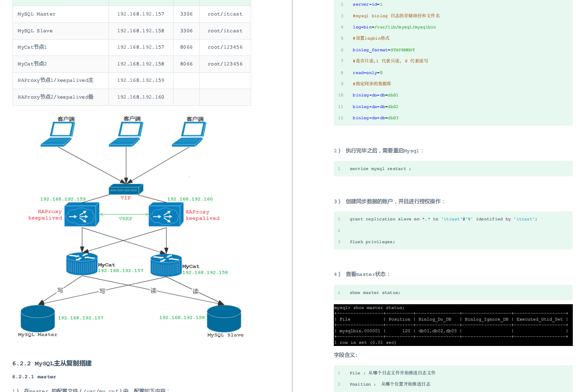Viewport: 581px width, 392px height.
Task: Click the HAProxy node icon for 192.168.192.159
Action: 81,214
